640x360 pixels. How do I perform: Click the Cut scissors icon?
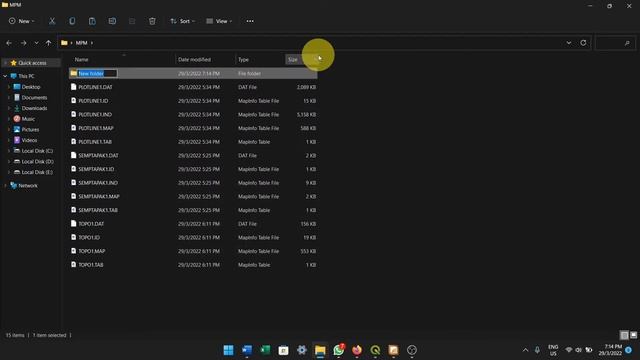[x=52, y=21]
